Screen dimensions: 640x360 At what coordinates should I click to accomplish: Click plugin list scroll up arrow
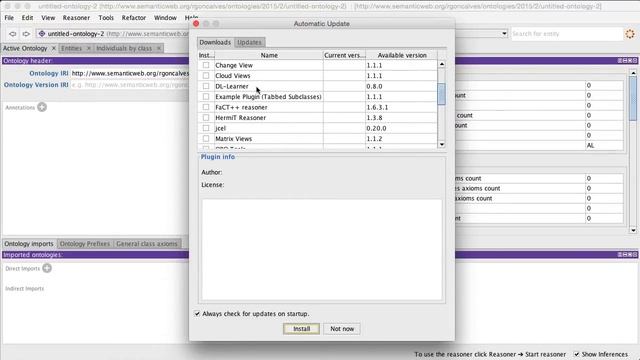pyautogui.click(x=442, y=64)
